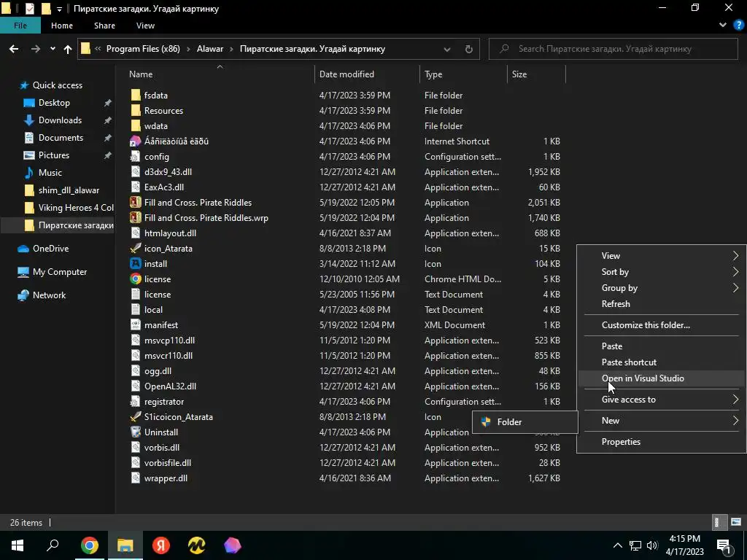Screen dimensions: 747x560
Task: Open Yandex browser from taskbar
Action: click(x=161, y=545)
